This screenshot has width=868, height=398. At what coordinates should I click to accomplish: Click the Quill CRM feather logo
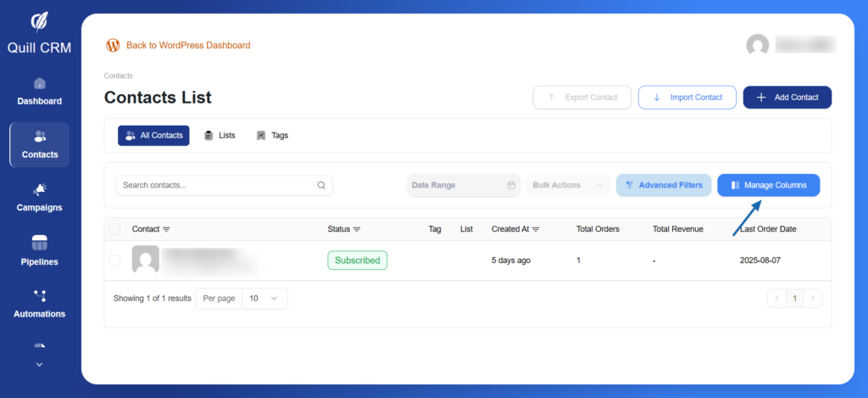[x=39, y=20]
